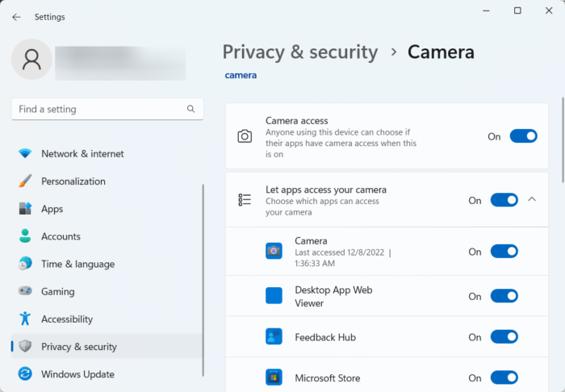This screenshot has width=565, height=392.
Task: Click the user profile avatar icon
Action: [32, 59]
